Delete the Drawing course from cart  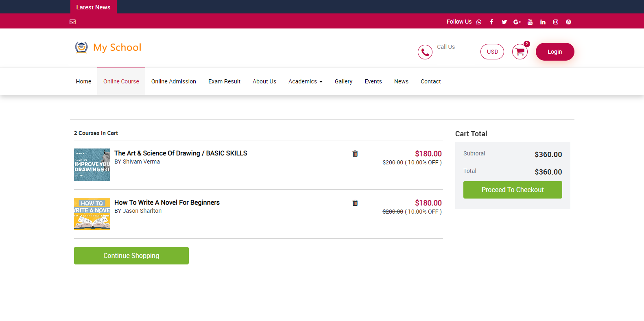coord(355,154)
